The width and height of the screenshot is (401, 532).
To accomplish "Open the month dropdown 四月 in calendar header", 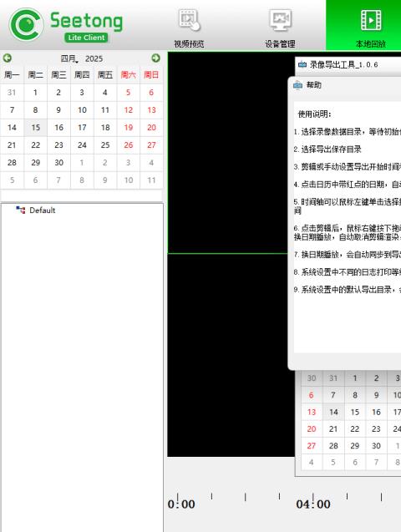I will coord(69,58).
